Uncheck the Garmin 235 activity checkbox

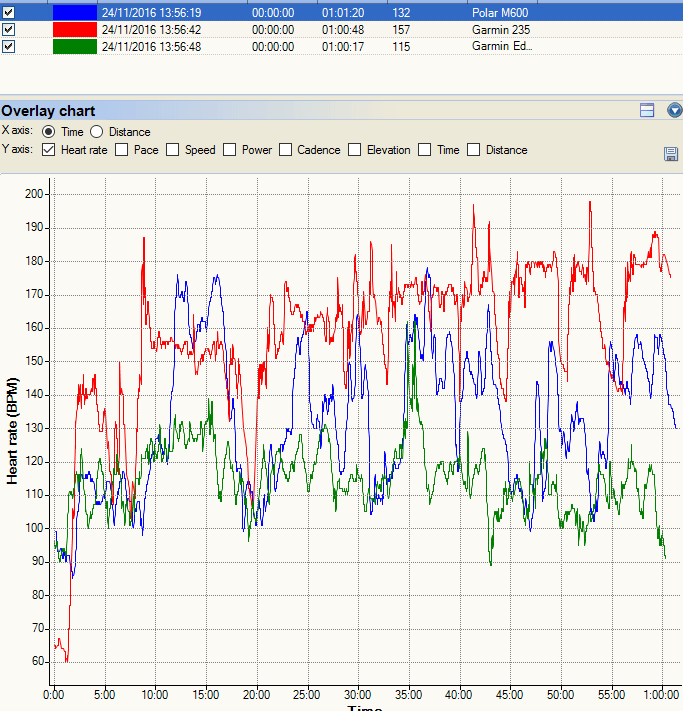coord(8,29)
